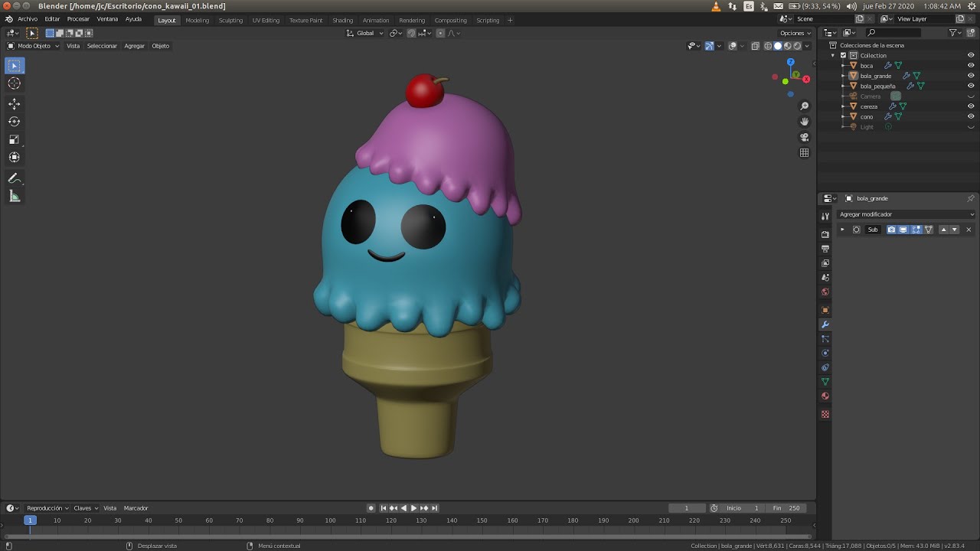Expand the Sub modifier panel
980x551 pixels.
[843, 230]
